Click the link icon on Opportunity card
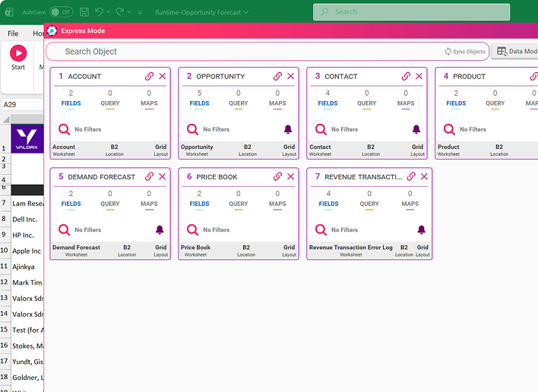538x392 pixels. pos(277,76)
